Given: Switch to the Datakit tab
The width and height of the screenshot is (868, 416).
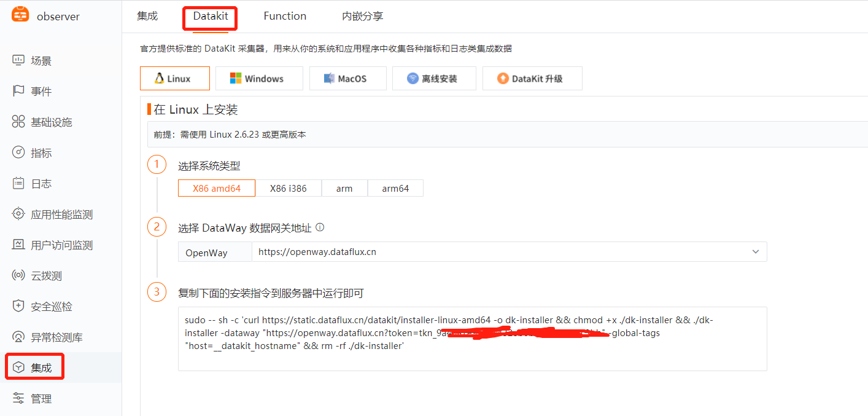Looking at the screenshot, I should coord(211,16).
